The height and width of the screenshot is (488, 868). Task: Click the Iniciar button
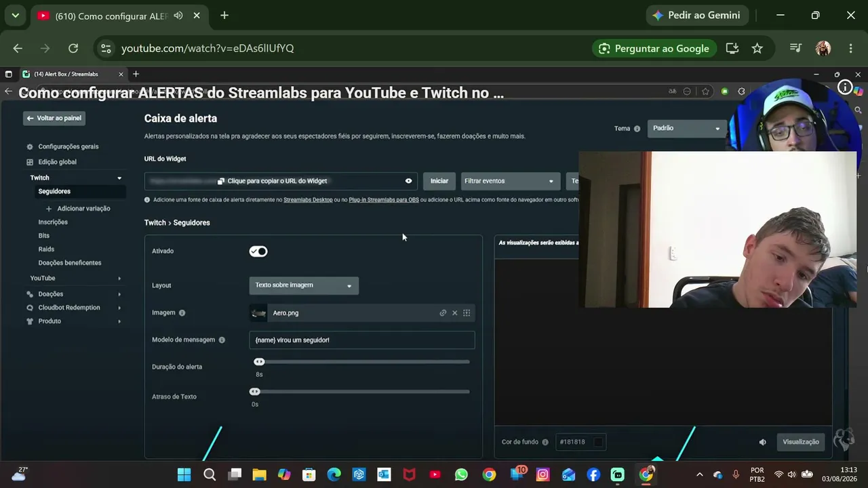439,181
